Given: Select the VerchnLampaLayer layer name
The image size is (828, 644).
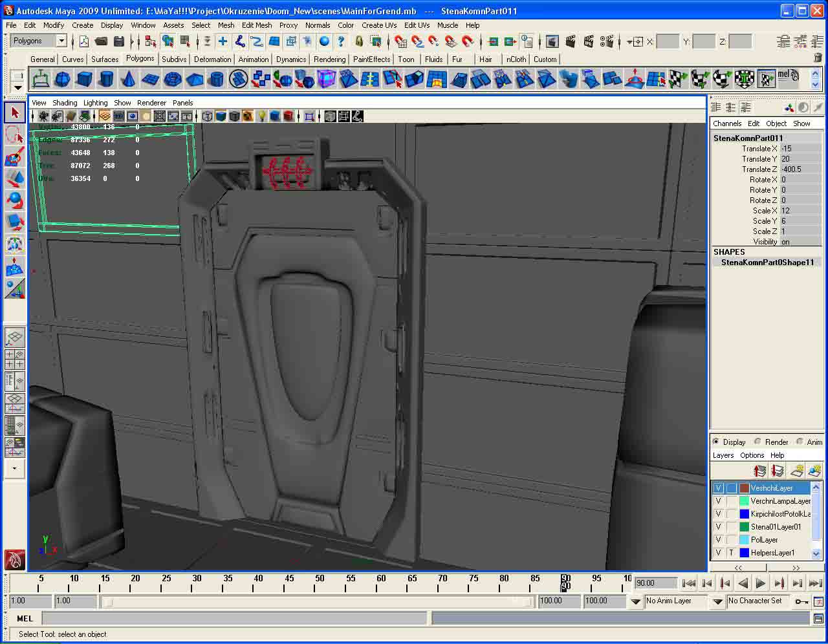Looking at the screenshot, I should click(x=780, y=501).
